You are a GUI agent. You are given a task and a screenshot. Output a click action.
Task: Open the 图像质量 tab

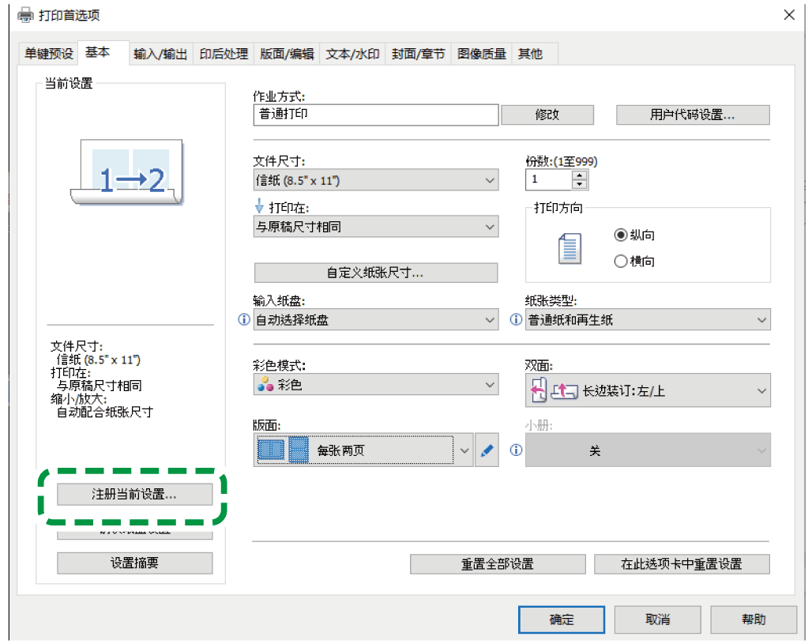point(482,54)
